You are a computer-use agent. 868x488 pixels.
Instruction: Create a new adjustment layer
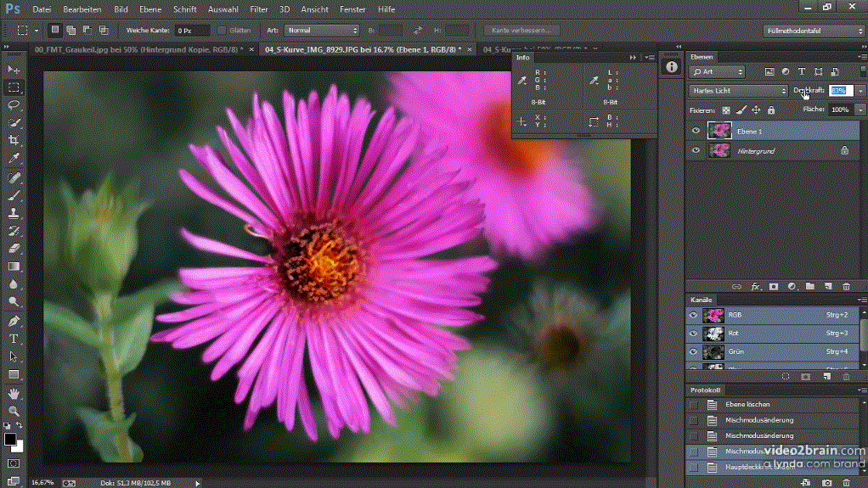click(792, 287)
